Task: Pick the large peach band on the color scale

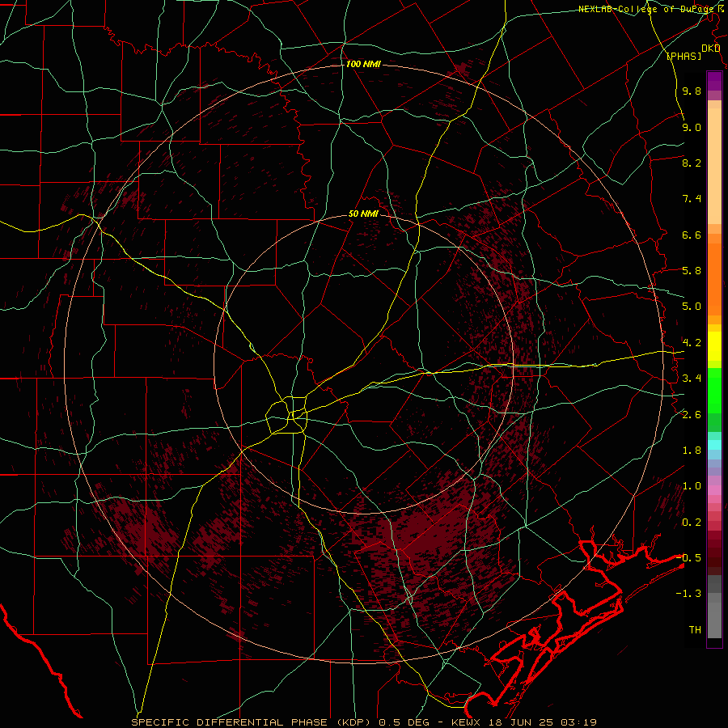Action: pos(714,166)
